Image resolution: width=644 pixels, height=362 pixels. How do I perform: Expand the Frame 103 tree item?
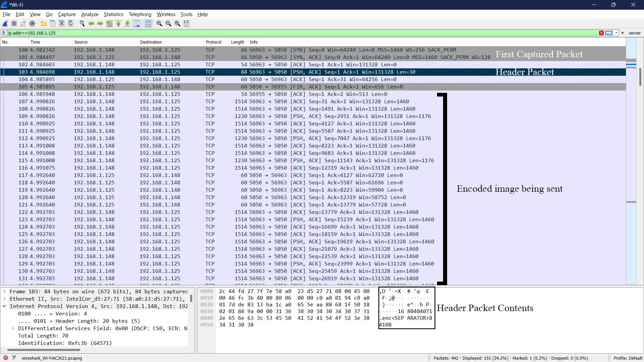[x=4, y=292]
